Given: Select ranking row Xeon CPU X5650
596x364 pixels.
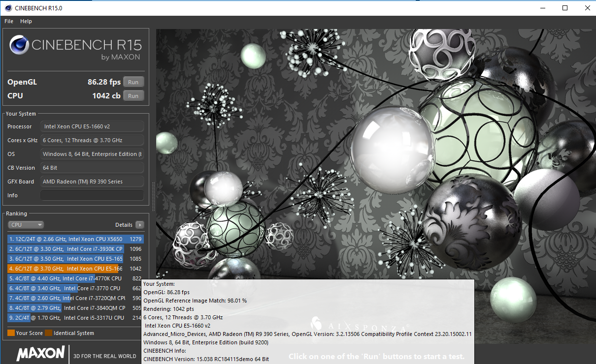Looking at the screenshot, I should (76, 239).
